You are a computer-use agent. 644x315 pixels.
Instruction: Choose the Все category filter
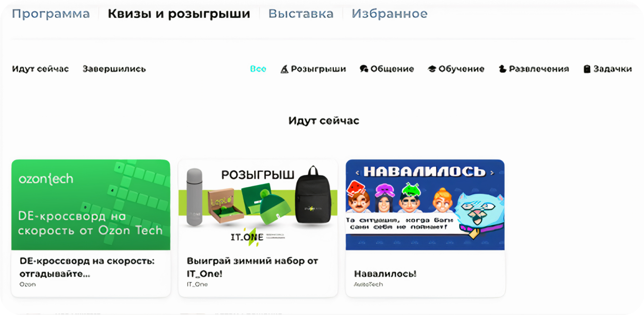click(258, 69)
